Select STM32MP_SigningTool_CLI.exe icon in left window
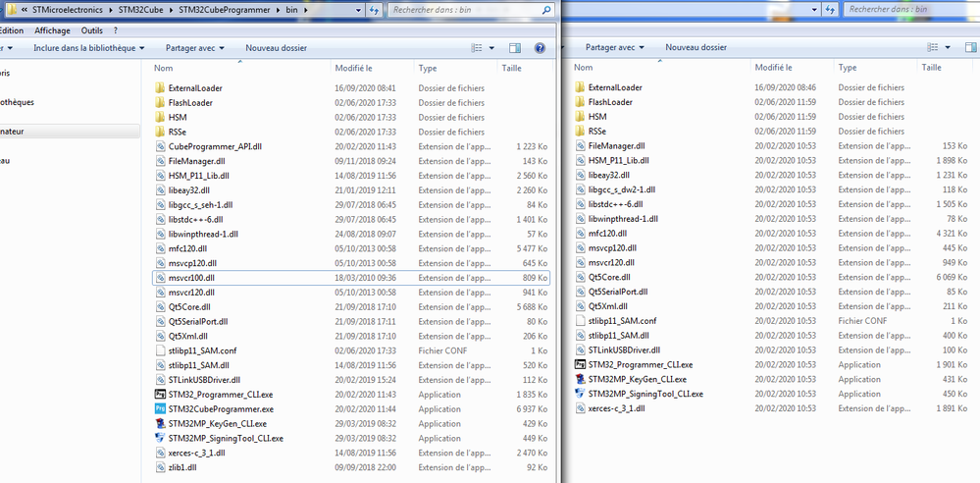The width and height of the screenshot is (980, 483). (x=159, y=438)
